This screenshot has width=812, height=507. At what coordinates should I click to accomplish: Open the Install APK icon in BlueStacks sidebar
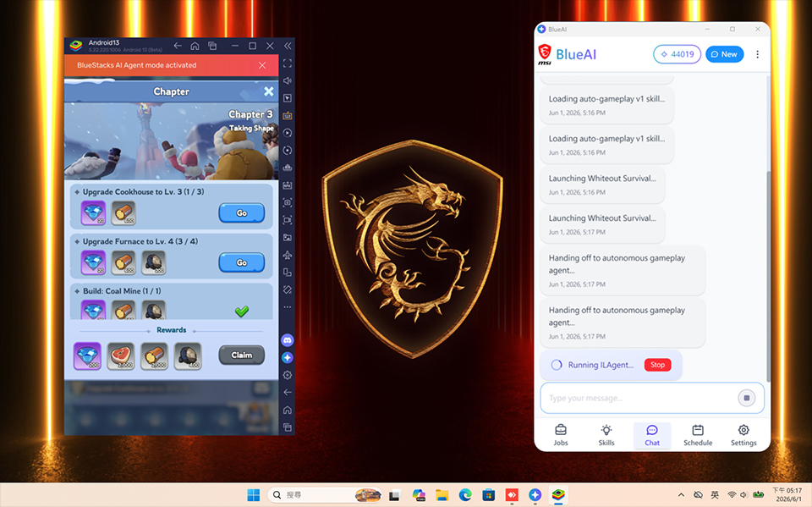point(288,185)
